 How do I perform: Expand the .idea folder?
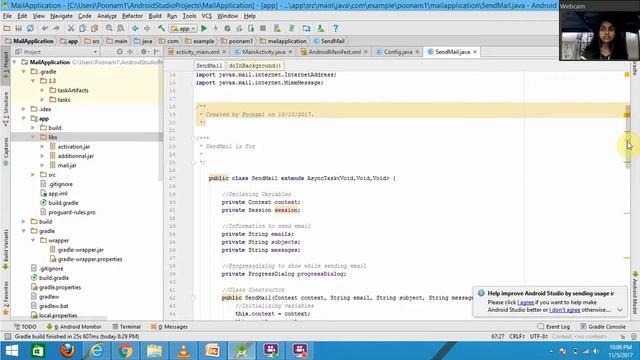(x=24, y=109)
